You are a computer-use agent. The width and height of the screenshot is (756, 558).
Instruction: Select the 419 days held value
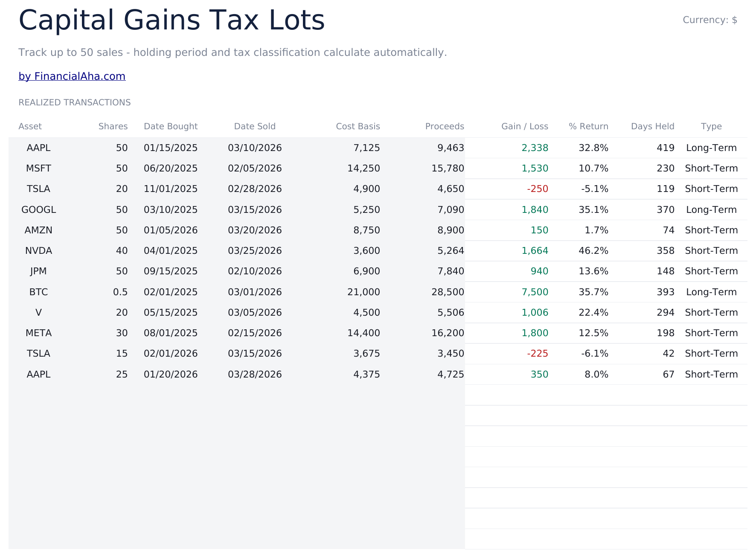coord(666,148)
